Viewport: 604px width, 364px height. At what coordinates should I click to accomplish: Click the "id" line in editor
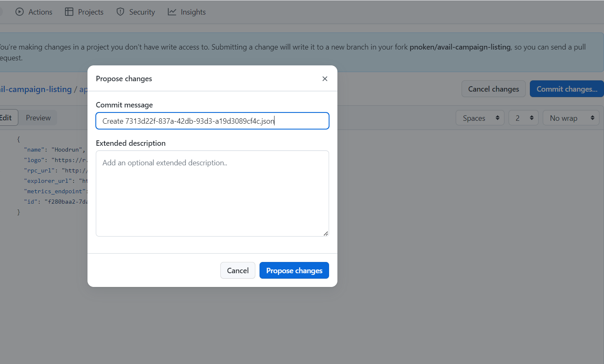coord(55,202)
